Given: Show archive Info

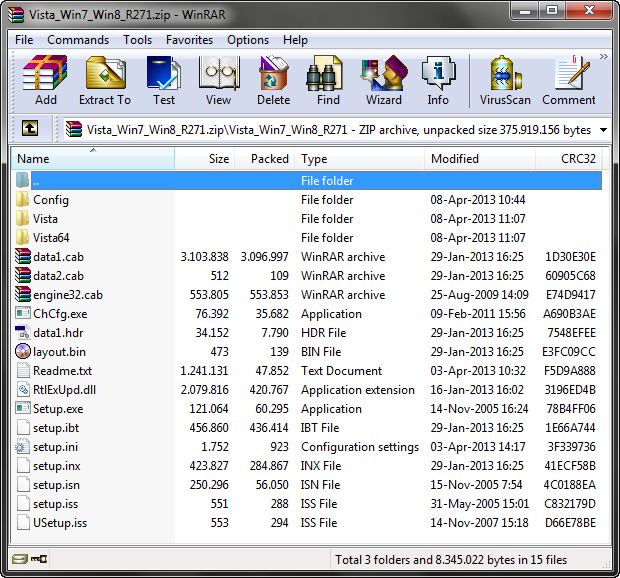Looking at the screenshot, I should 438,81.
